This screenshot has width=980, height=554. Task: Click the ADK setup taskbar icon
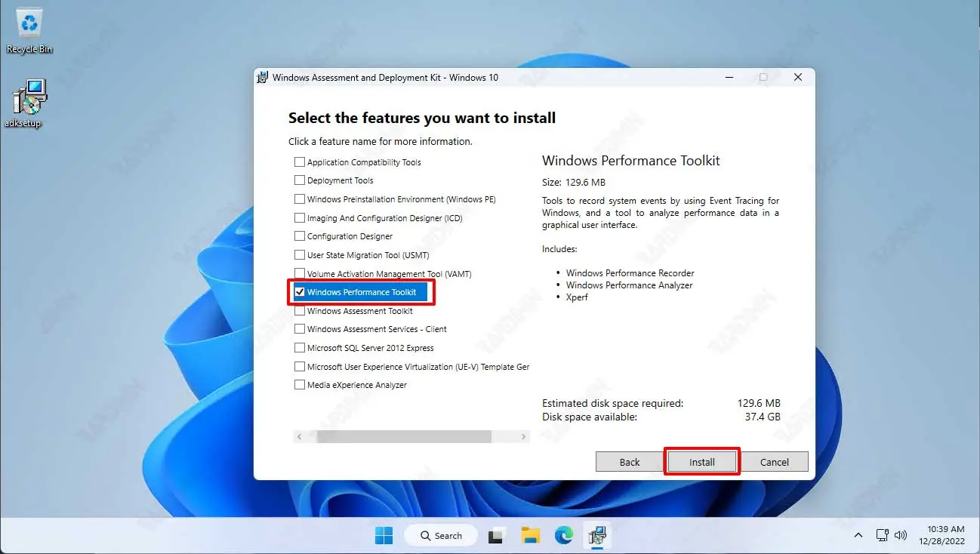coord(597,536)
